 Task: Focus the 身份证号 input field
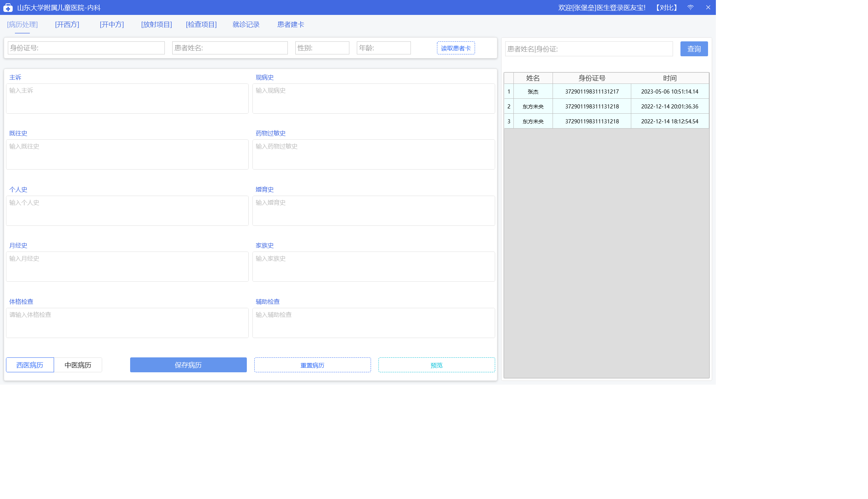coord(86,48)
